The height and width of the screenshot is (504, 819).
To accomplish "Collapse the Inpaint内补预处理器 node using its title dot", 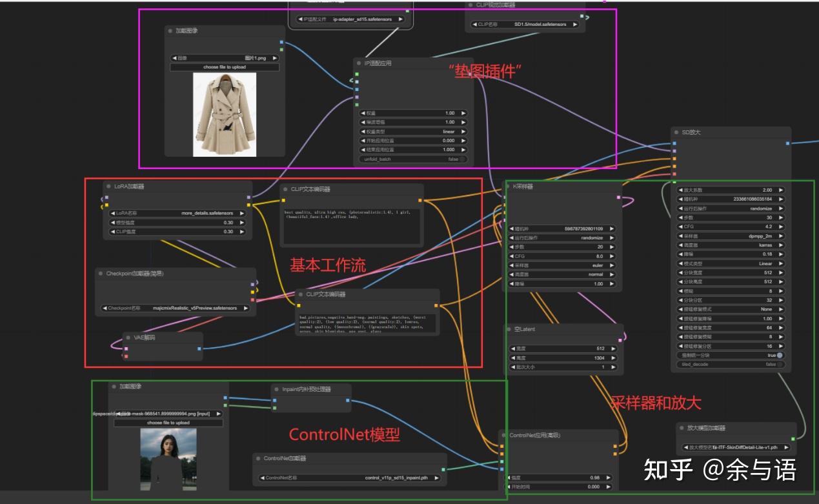I will point(276,389).
